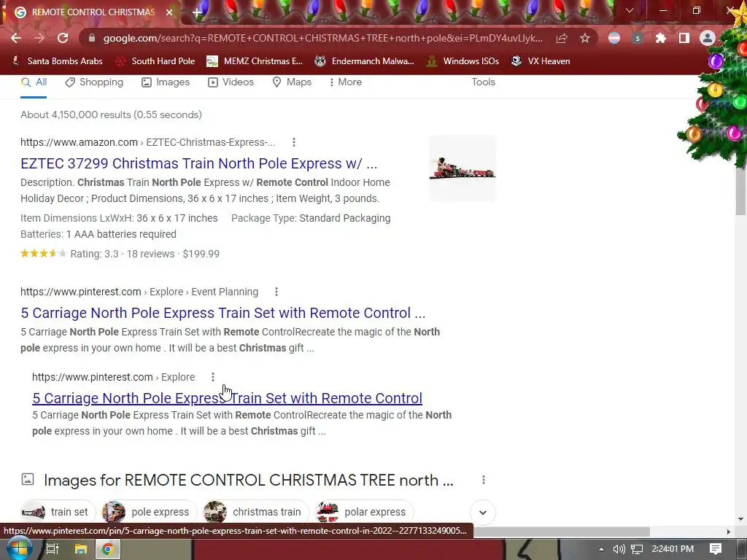This screenshot has height=560, width=747.
Task: Open the tab search dropdown arrow
Action: coord(630,10)
